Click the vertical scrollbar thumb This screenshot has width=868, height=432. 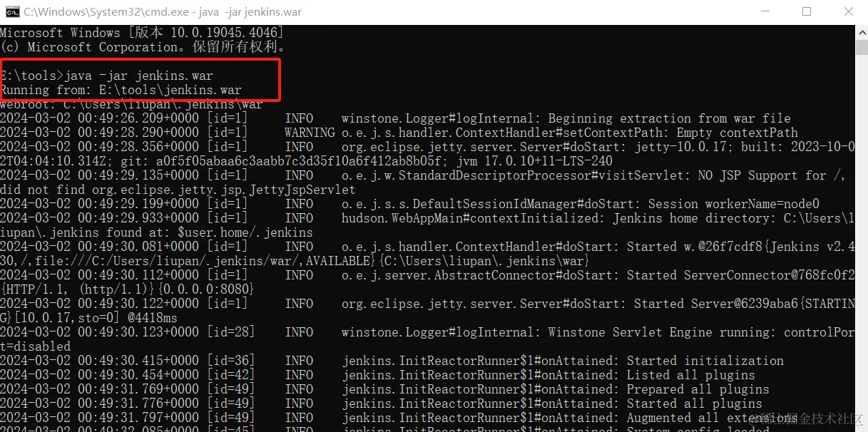point(861,48)
